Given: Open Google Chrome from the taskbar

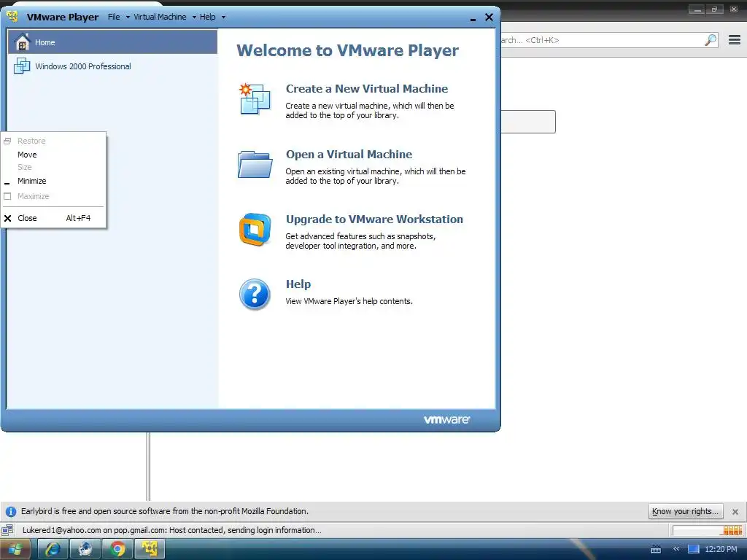Looking at the screenshot, I should 117,549.
